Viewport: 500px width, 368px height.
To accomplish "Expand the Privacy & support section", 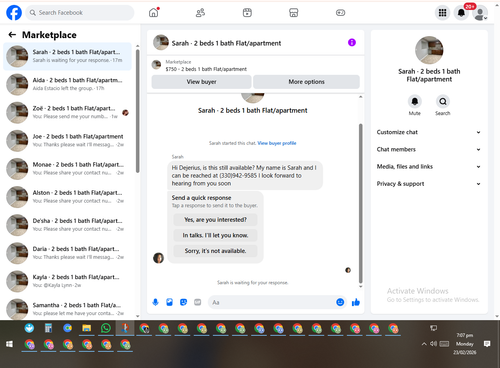I will point(429,184).
